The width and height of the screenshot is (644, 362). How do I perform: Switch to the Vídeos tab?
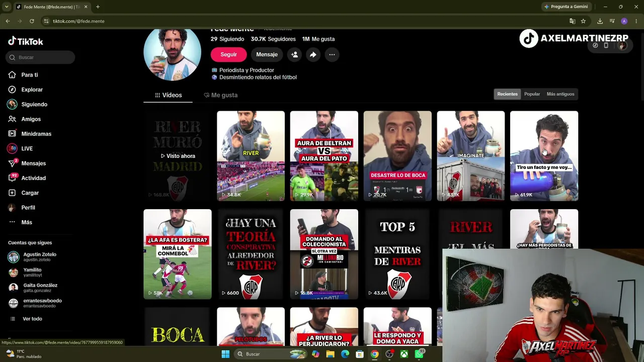[x=168, y=95]
